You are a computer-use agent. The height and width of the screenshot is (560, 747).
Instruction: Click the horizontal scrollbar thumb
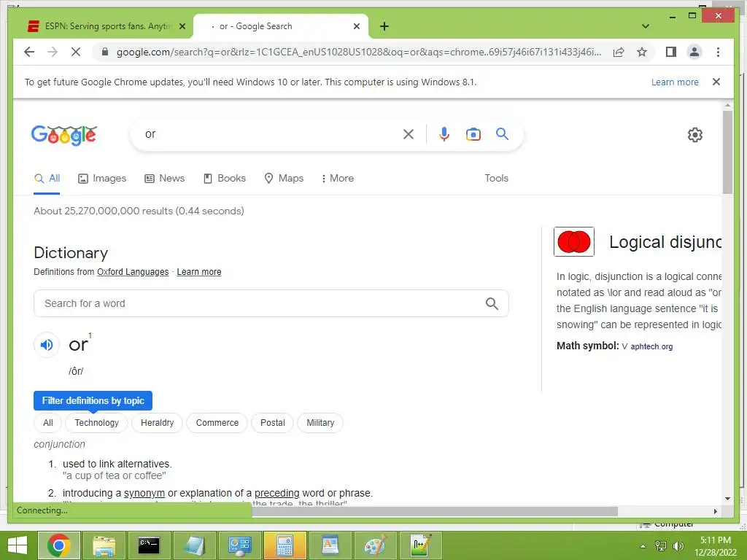pos(435,511)
